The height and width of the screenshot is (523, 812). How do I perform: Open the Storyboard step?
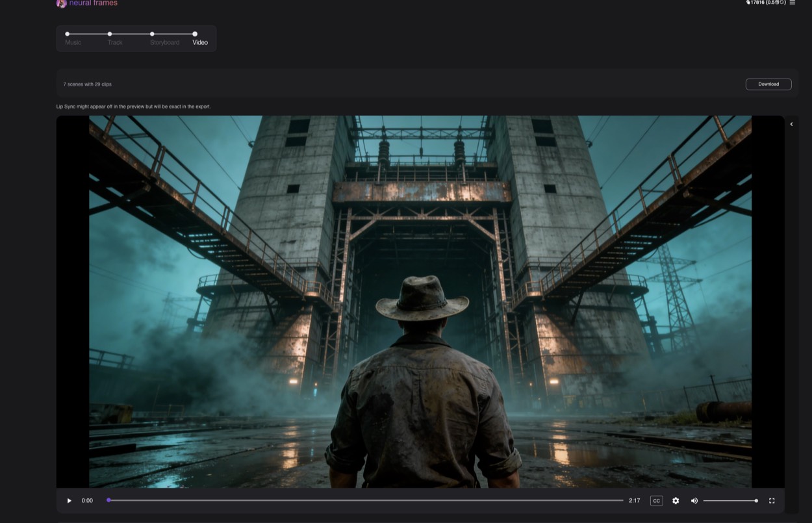164,42
